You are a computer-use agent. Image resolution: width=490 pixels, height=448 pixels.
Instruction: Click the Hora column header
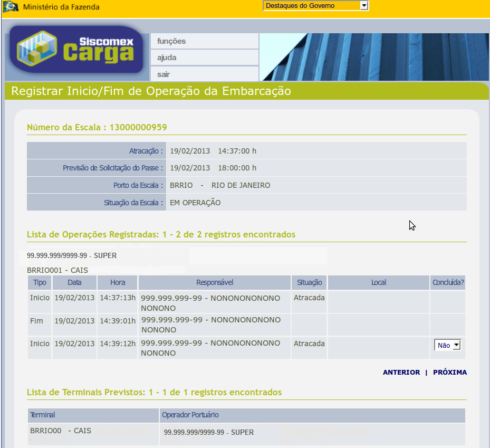[x=118, y=282]
